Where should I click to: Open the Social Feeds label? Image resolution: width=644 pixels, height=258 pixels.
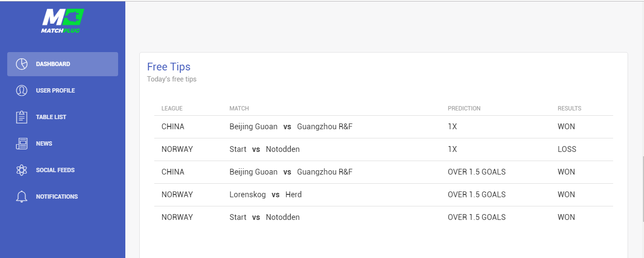point(55,170)
